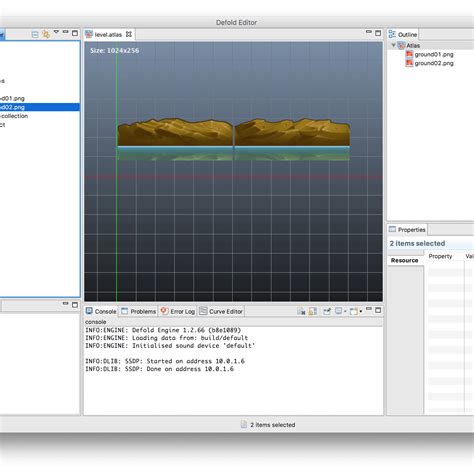
Task: Select the collection file in explorer
Action: (x=14, y=116)
